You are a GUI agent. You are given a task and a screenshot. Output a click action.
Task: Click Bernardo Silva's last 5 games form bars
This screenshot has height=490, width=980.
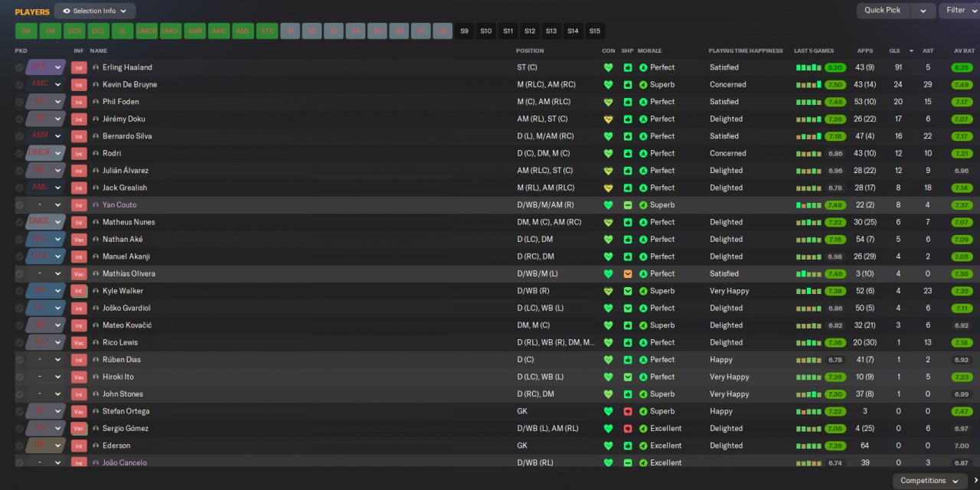pos(808,136)
